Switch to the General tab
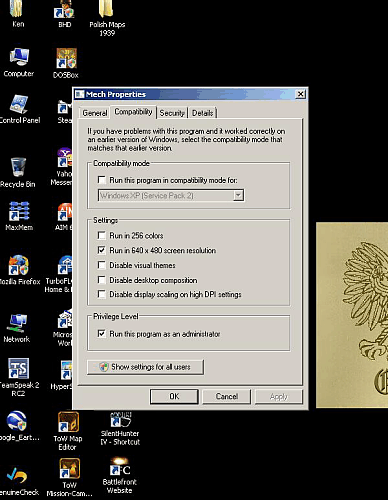 (x=95, y=113)
